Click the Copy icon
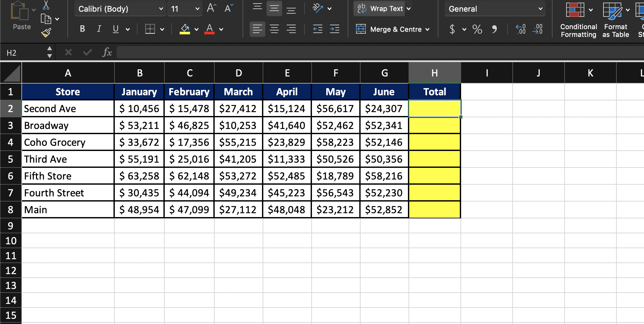The width and height of the screenshot is (644, 324). click(x=46, y=19)
